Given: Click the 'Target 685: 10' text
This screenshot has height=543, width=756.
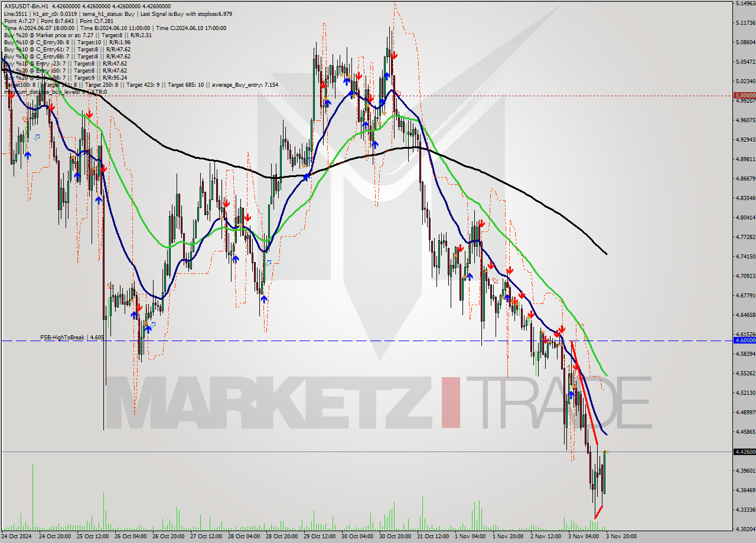Looking at the screenshot, I should pos(185,84).
